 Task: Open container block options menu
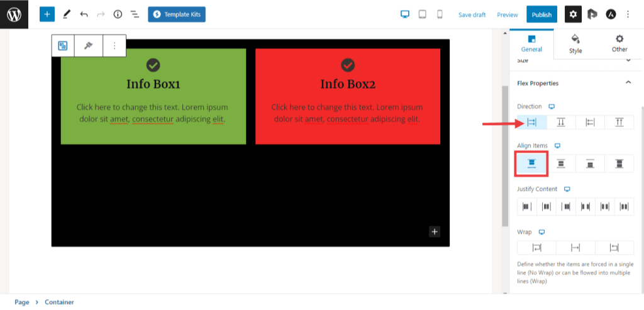tap(114, 46)
